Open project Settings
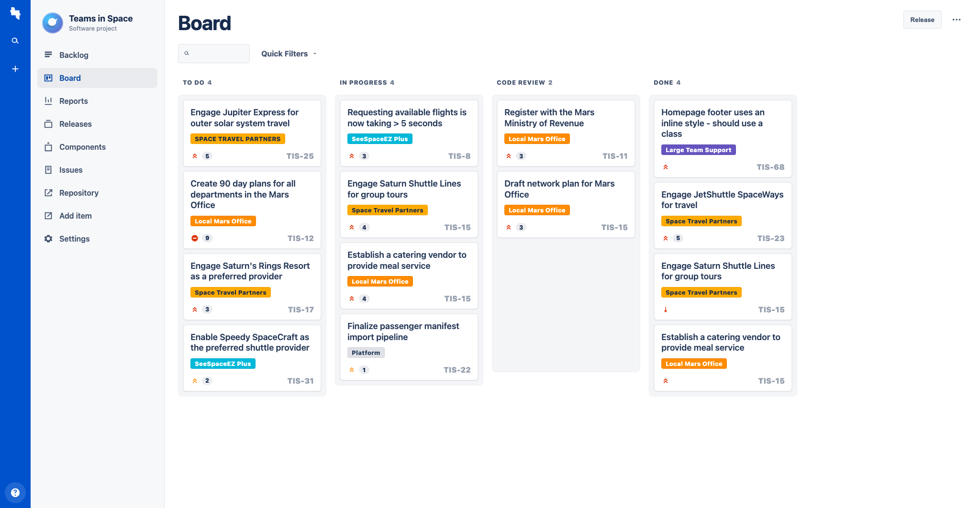 coord(74,239)
